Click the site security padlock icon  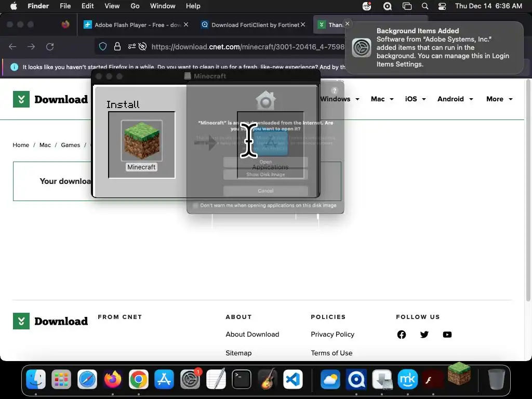pos(117,46)
